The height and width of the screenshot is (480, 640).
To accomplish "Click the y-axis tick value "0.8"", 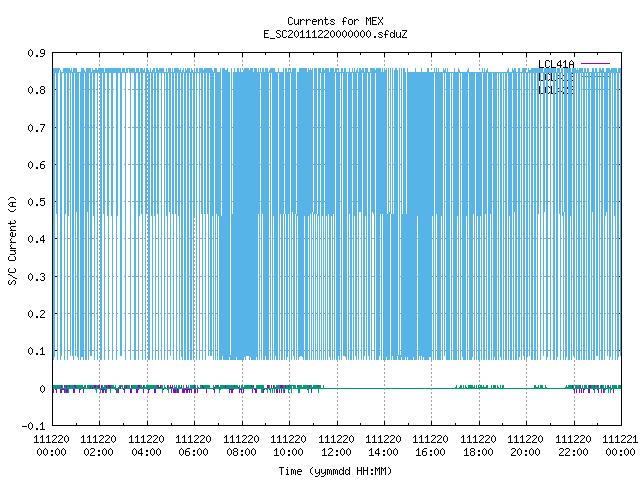I will click(36, 90).
